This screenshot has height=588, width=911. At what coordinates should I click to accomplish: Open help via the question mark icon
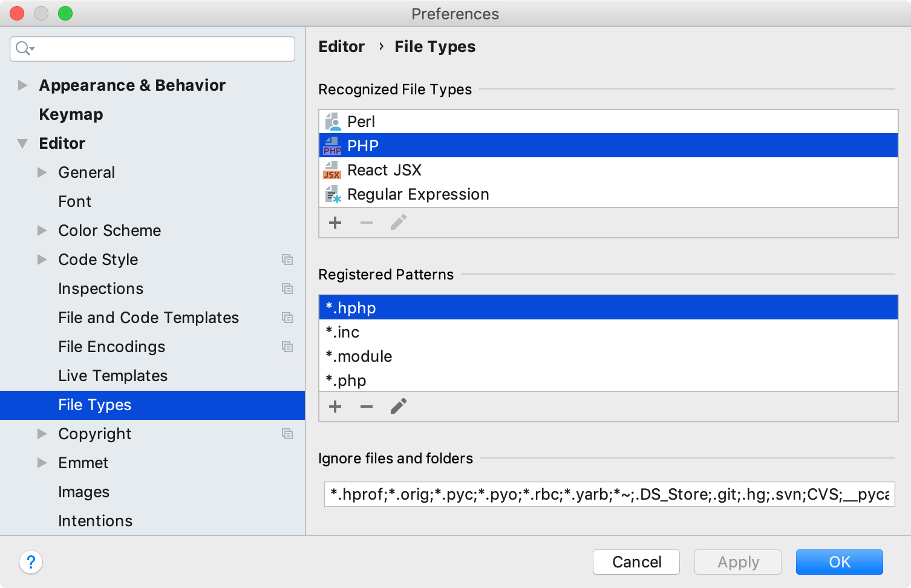(31, 562)
